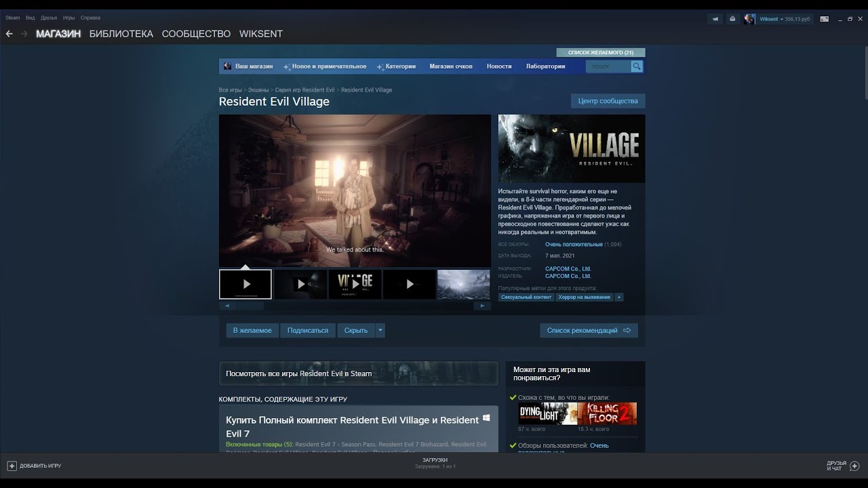Go forward with the right arrow
Viewport: 868px width, 488px height.
point(24,34)
